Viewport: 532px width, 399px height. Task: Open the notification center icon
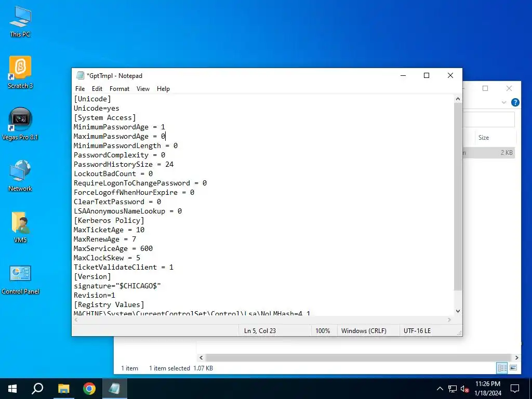click(x=515, y=389)
